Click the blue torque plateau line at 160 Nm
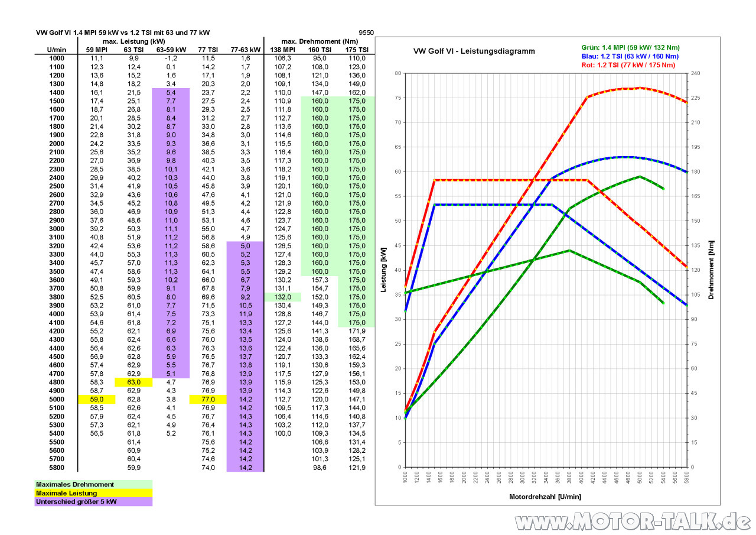The height and width of the screenshot is (535, 756). [x=493, y=205]
